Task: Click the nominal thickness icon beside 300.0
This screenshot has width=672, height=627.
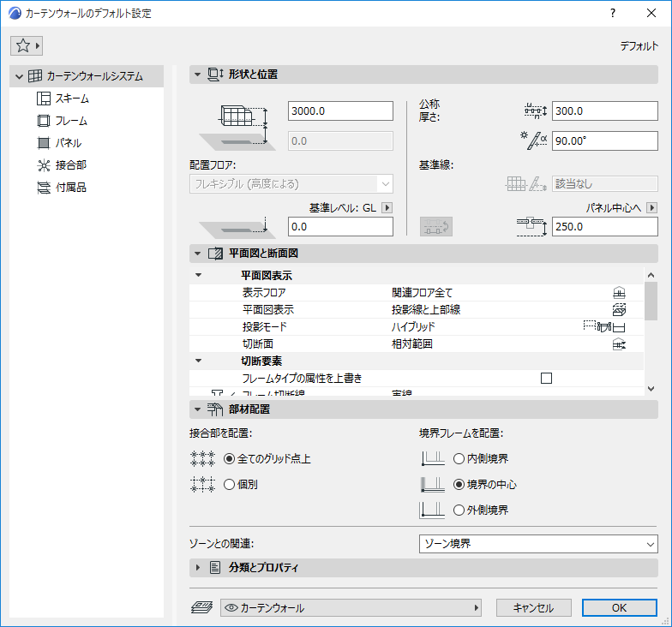Action: click(x=536, y=111)
